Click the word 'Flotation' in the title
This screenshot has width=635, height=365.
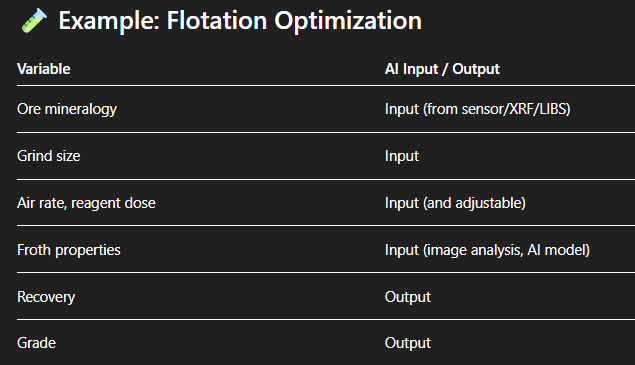[x=217, y=20]
